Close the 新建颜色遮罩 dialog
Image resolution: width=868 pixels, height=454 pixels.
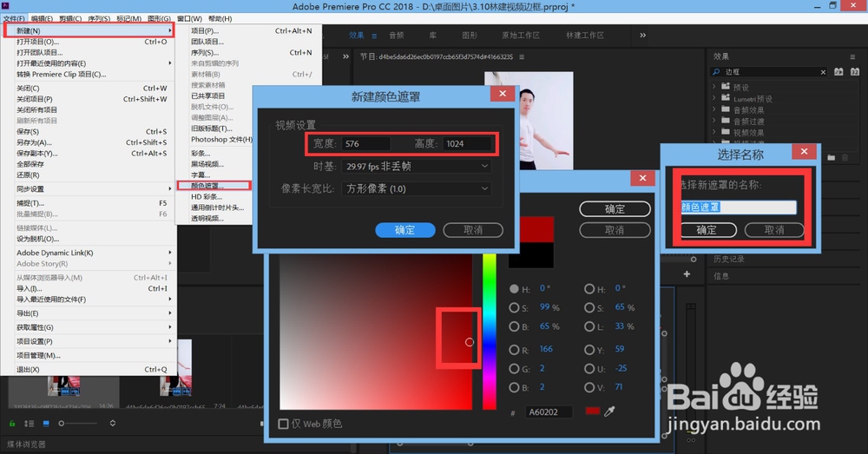pyautogui.click(x=503, y=94)
